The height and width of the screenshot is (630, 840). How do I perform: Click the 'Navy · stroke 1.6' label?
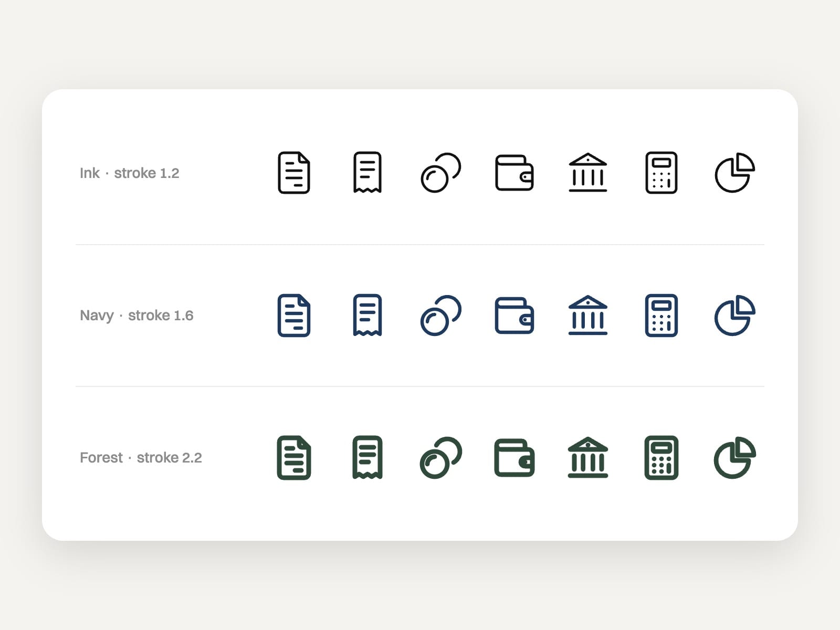tap(136, 316)
